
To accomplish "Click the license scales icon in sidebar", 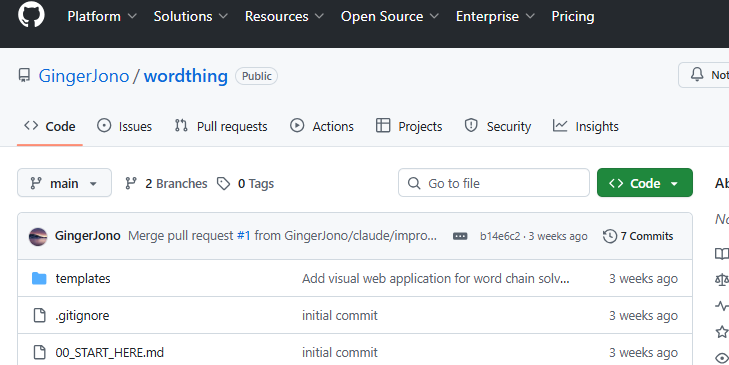I will pos(722,279).
